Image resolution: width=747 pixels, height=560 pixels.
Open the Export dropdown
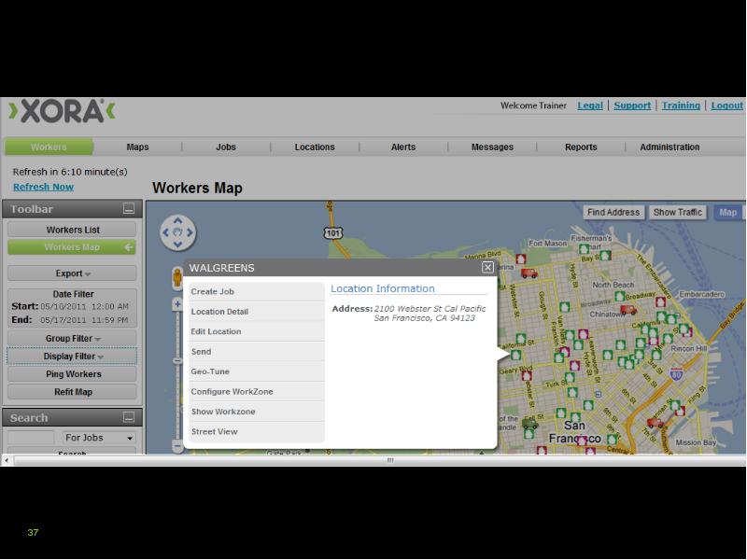point(72,273)
